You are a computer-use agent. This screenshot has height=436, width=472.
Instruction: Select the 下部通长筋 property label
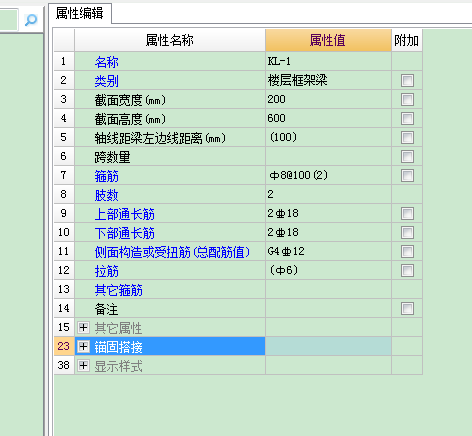[125, 233]
